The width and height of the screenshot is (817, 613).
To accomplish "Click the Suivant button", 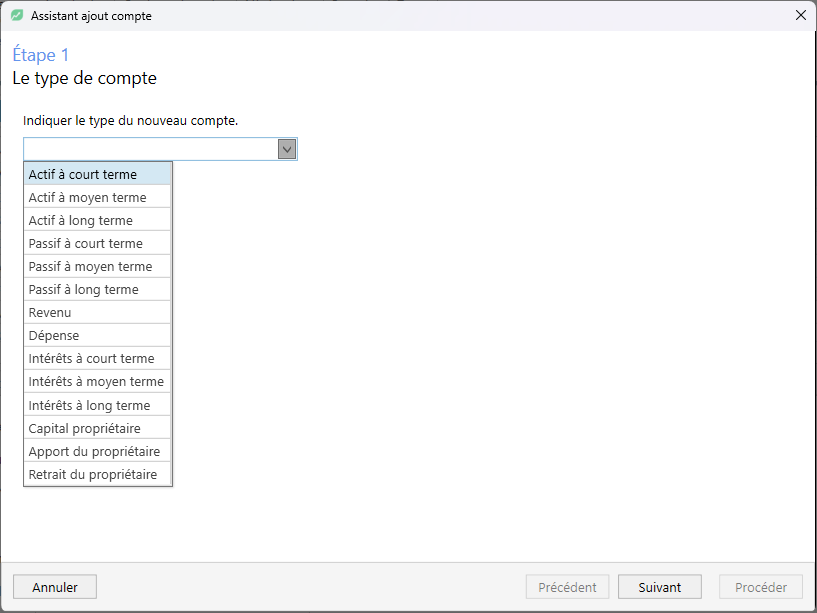I will 660,587.
